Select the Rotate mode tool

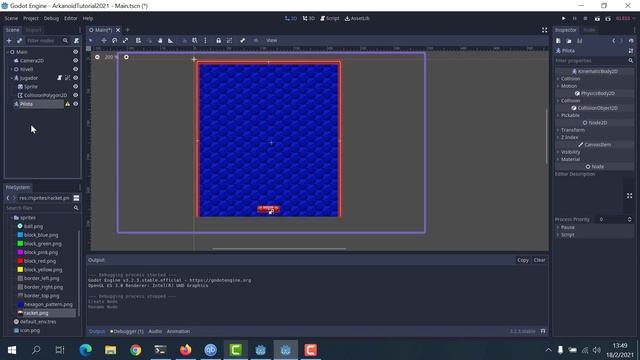tap(115, 40)
